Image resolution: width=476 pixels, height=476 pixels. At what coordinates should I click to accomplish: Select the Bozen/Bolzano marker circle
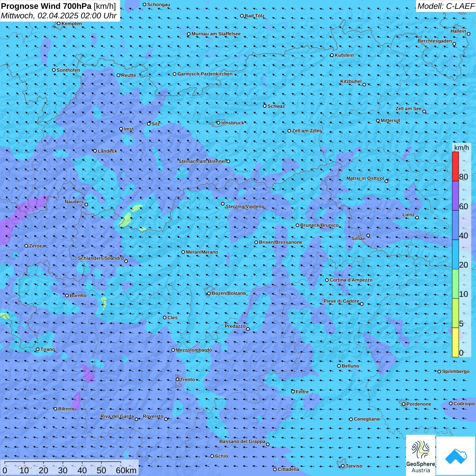point(209,293)
